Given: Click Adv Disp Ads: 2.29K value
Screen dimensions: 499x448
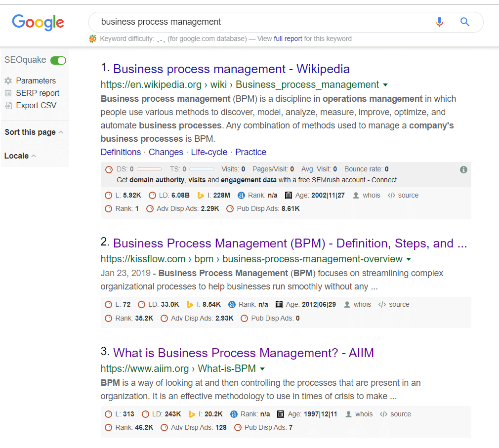Looking at the screenshot, I should pos(210,209).
